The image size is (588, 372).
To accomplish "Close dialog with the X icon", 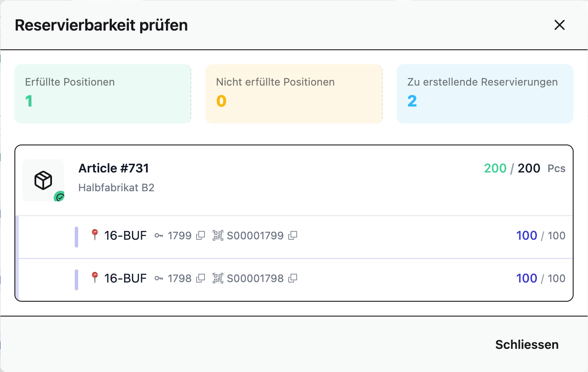I will click(560, 25).
